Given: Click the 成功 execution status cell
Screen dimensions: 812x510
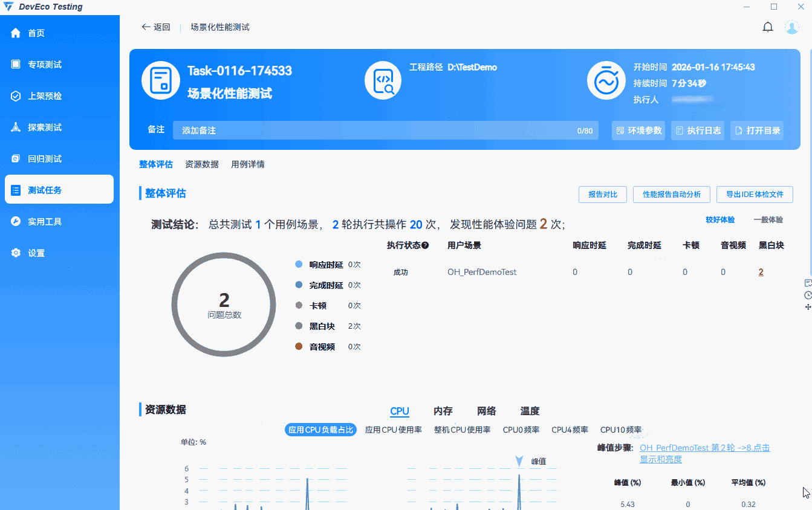Looking at the screenshot, I should [401, 273].
